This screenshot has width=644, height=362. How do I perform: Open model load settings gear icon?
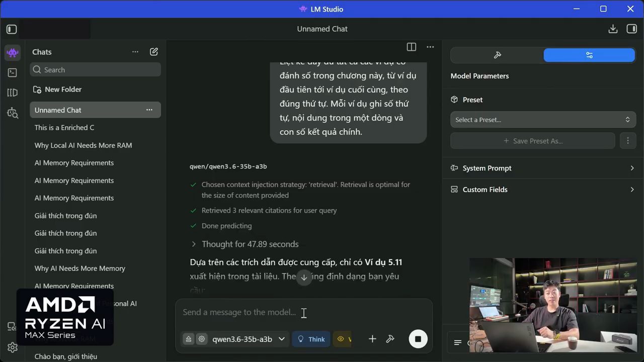(202, 339)
